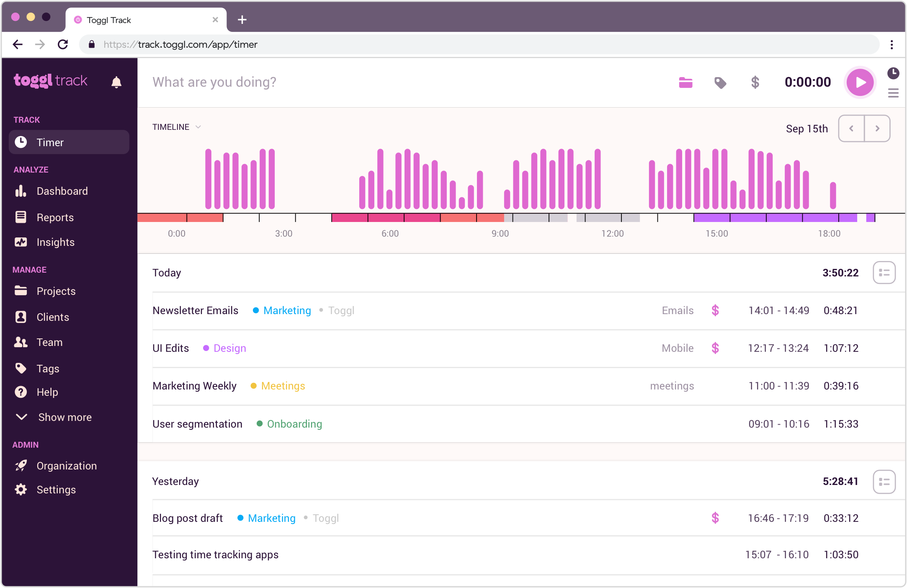Toggle billable status on Newsletter Emails

click(716, 309)
